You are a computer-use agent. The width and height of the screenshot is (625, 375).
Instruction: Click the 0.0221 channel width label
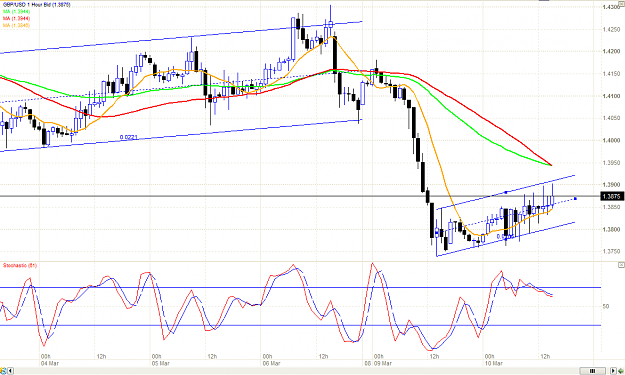point(128,137)
